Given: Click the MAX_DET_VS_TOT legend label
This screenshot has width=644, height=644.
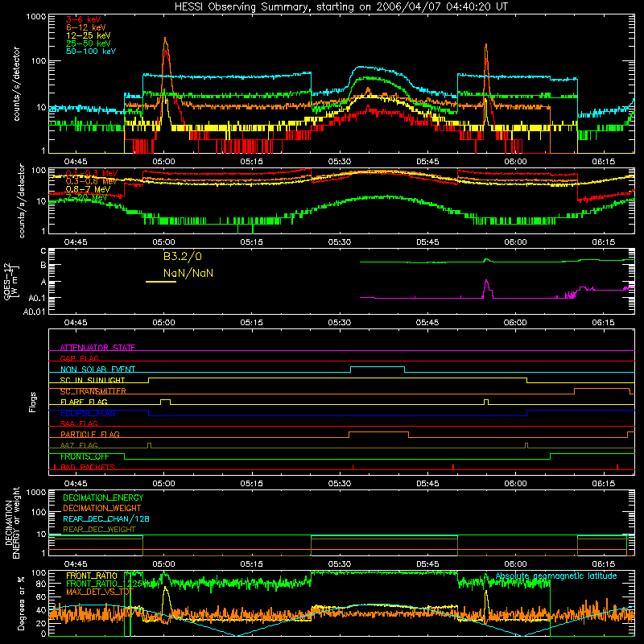Looking at the screenshot, I should point(100,592).
